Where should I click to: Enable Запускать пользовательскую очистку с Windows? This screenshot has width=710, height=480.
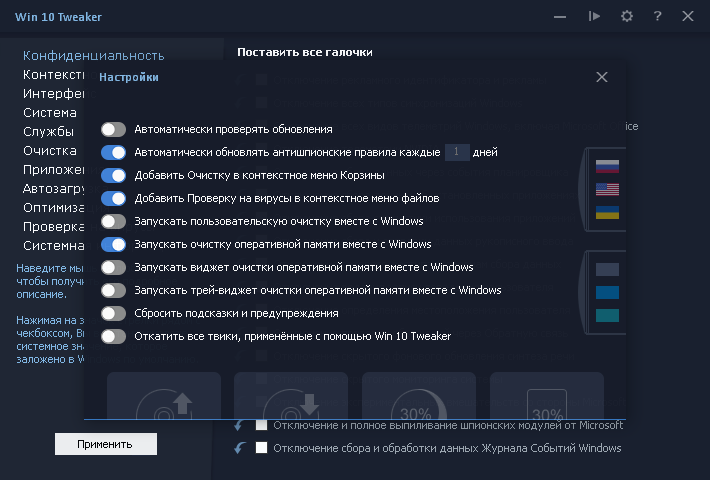(x=113, y=221)
